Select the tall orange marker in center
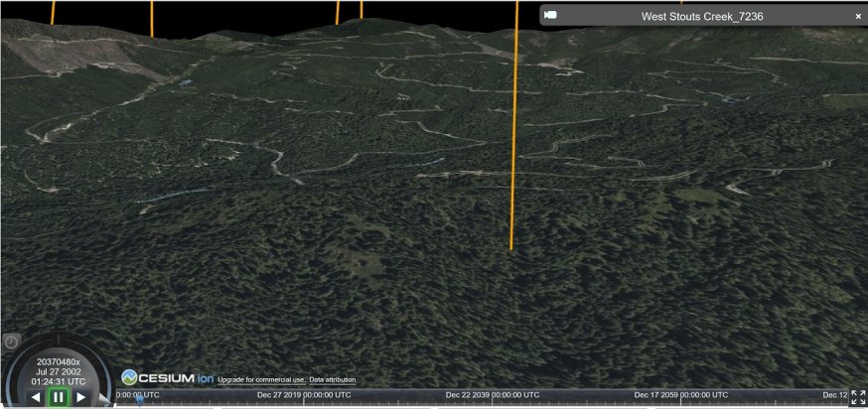 (x=514, y=129)
